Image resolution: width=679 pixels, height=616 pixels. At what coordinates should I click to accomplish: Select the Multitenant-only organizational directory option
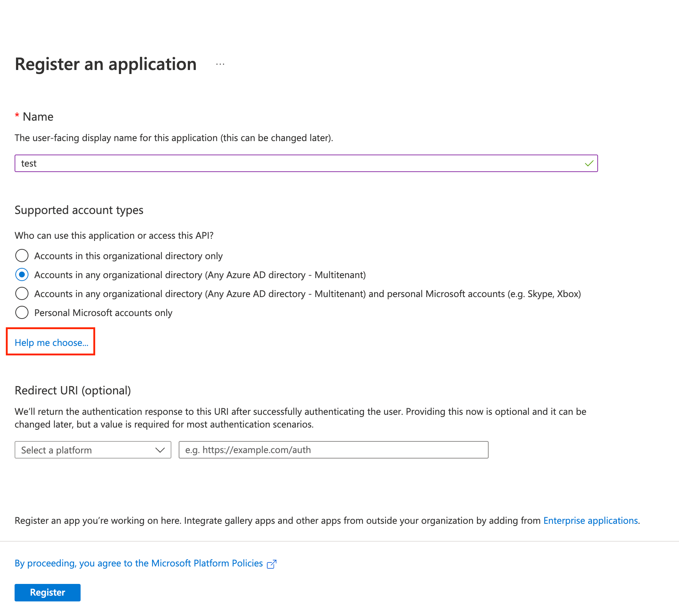22,275
